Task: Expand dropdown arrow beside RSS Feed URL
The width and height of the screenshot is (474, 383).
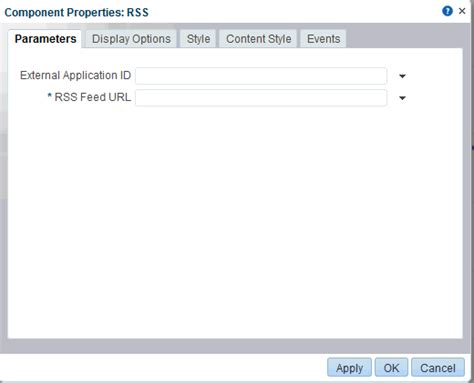Action: (x=402, y=98)
